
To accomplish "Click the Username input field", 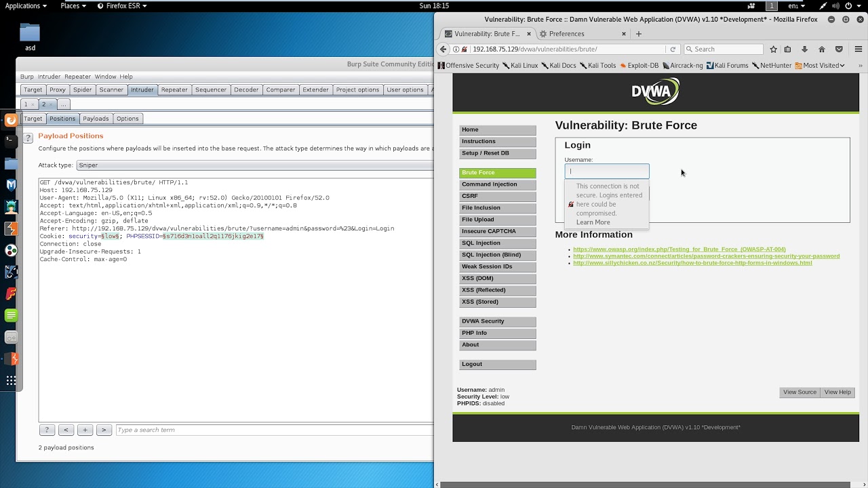I will coord(607,171).
